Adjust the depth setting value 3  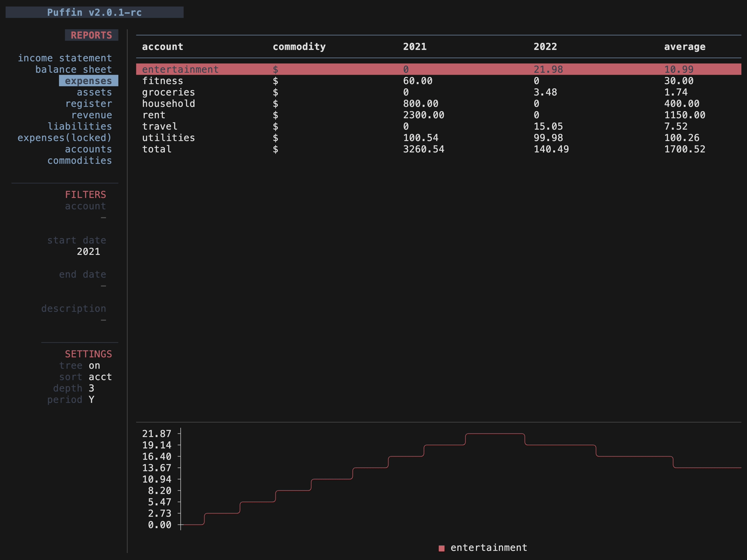click(92, 388)
